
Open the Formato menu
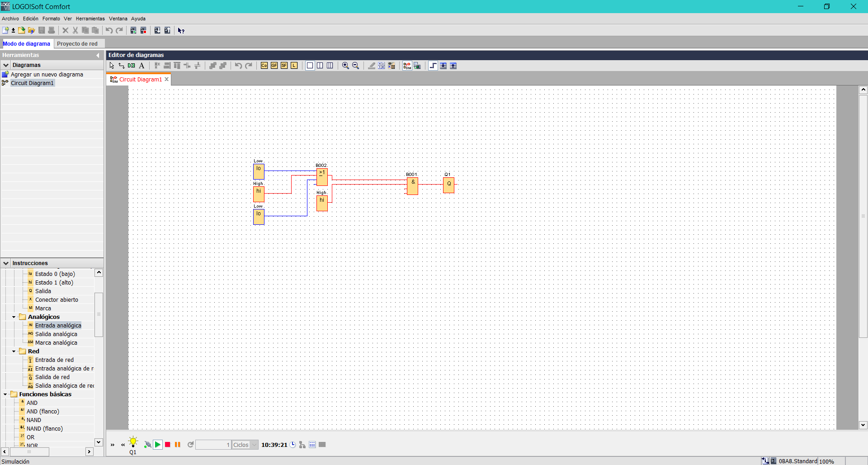(51, 19)
